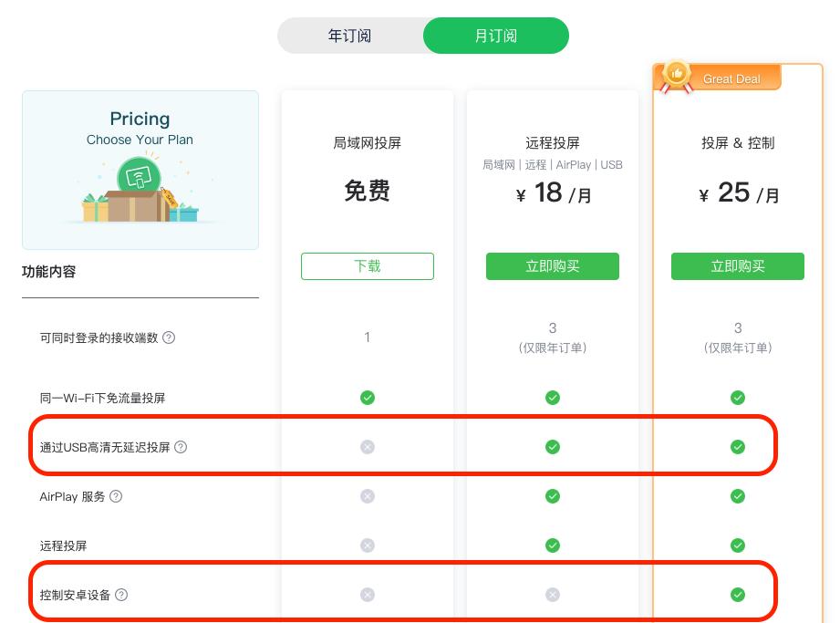Viewport: 840px width, 623px height.
Task: Click gray X for AirPlay 服务 in free plan
Action: pos(367,496)
